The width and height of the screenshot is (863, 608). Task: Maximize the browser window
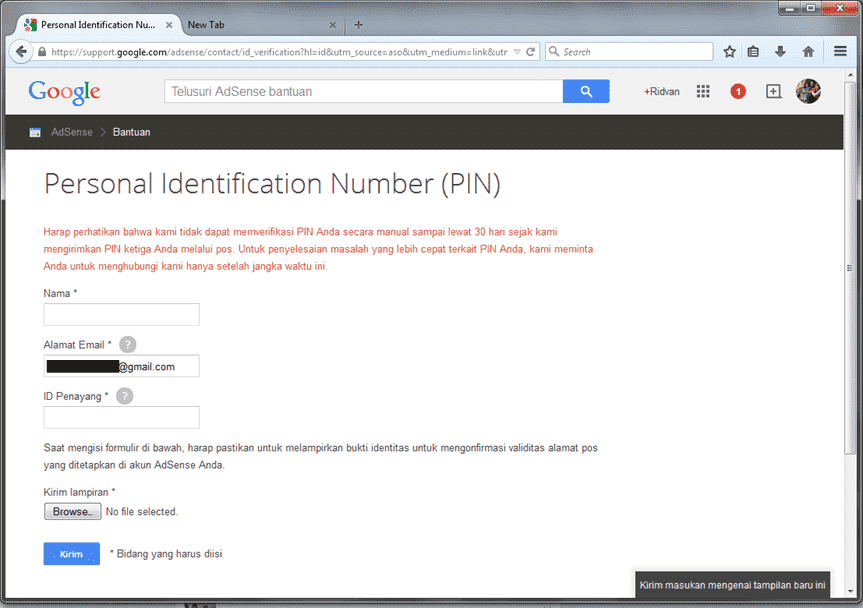click(x=811, y=8)
